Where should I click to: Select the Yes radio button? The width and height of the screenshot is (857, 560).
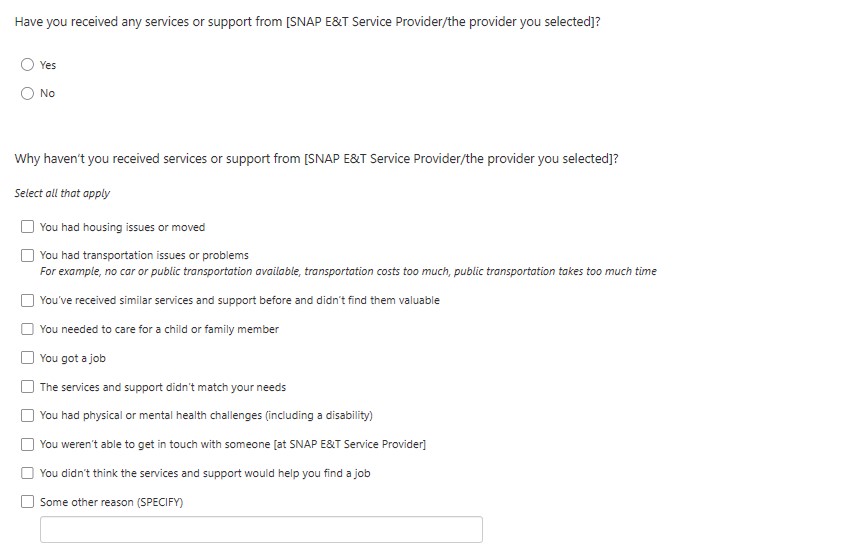click(x=27, y=65)
